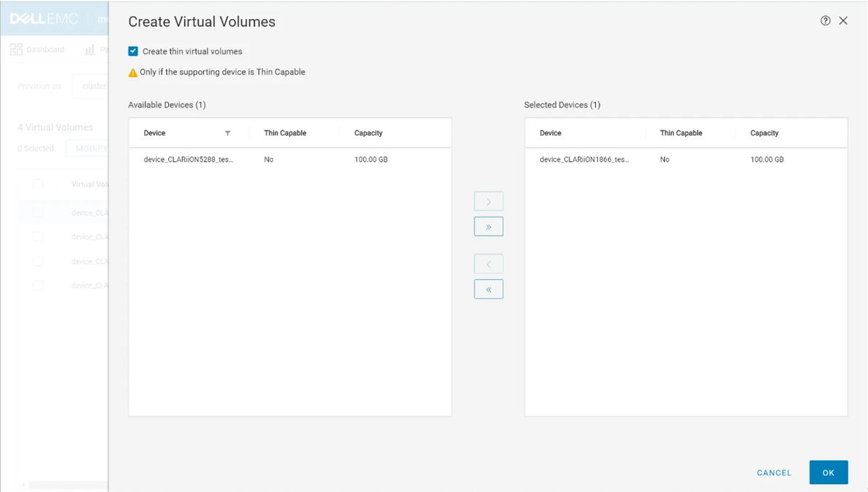Close the Create Virtual Volumes dialog
This screenshot has height=492, width=868.
[x=843, y=21]
